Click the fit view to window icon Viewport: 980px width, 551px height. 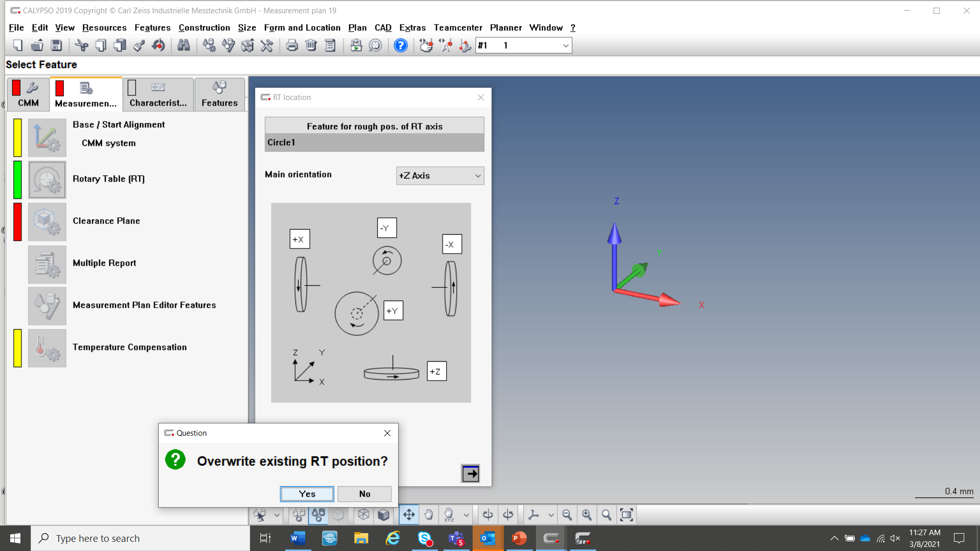coord(627,514)
